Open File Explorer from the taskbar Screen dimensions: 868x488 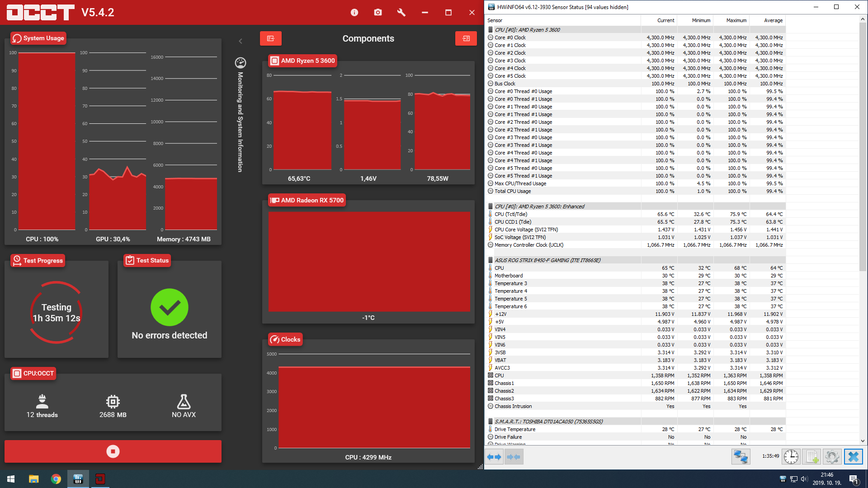click(34, 479)
